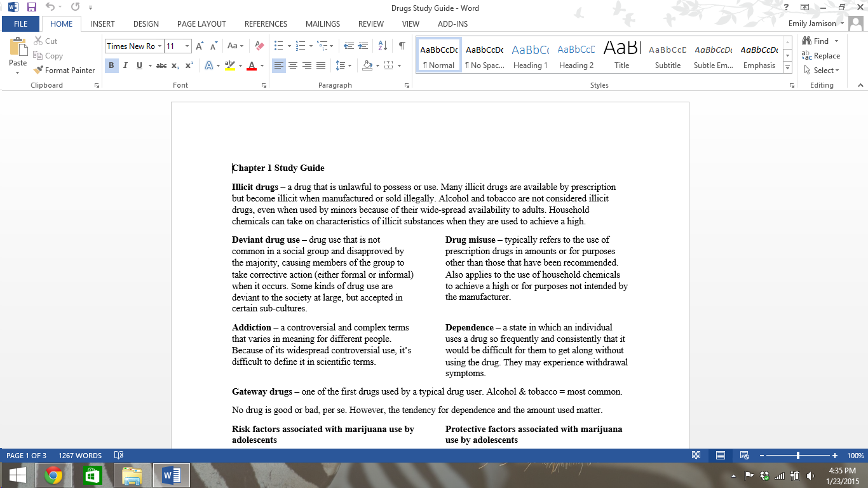The width and height of the screenshot is (868, 488).
Task: Click PAGE 1 OF 3 indicator
Action: 26,456
